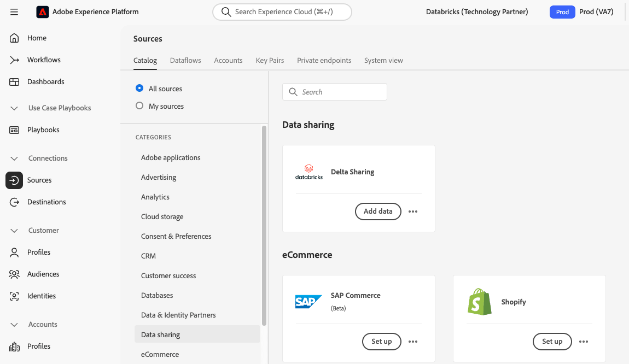The height and width of the screenshot is (364, 629).
Task: Collapse the Customer navigation group
Action: (14, 230)
